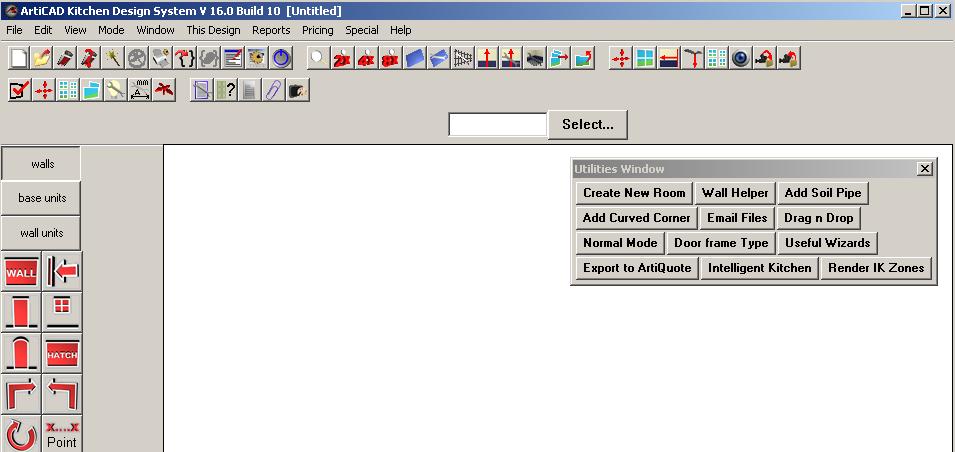Select the 8X zoom icon
The height and width of the screenshot is (452, 955).
point(390,58)
